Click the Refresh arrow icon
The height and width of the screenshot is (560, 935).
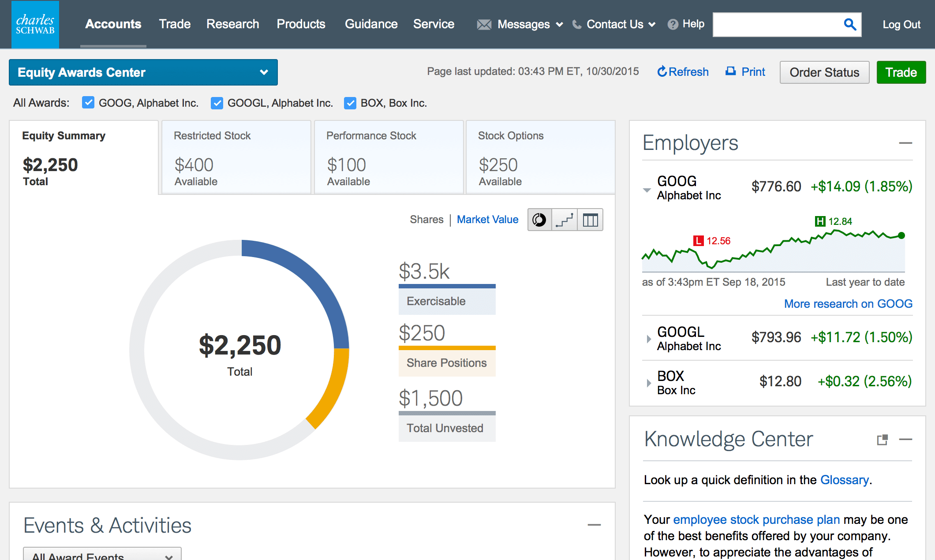point(662,71)
